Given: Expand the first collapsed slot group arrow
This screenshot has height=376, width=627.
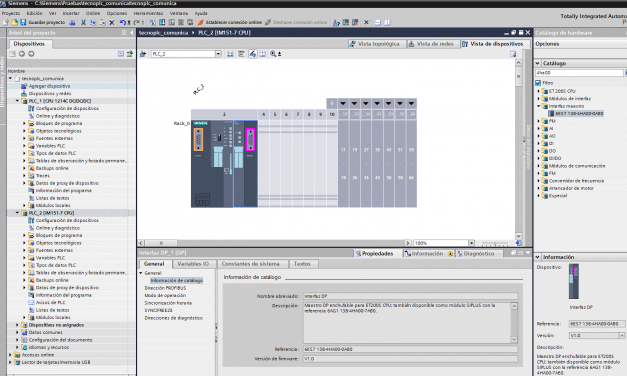Looking at the screenshot, I should tap(343, 104).
